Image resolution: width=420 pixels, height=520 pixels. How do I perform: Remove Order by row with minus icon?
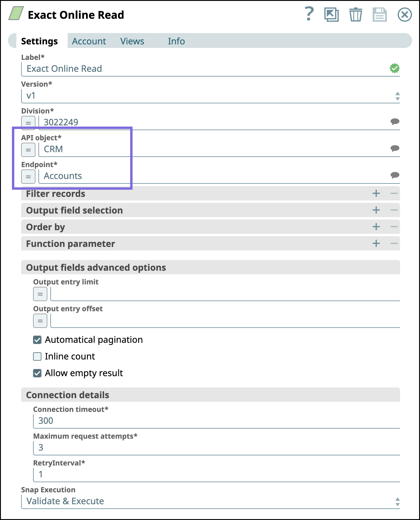pos(394,227)
